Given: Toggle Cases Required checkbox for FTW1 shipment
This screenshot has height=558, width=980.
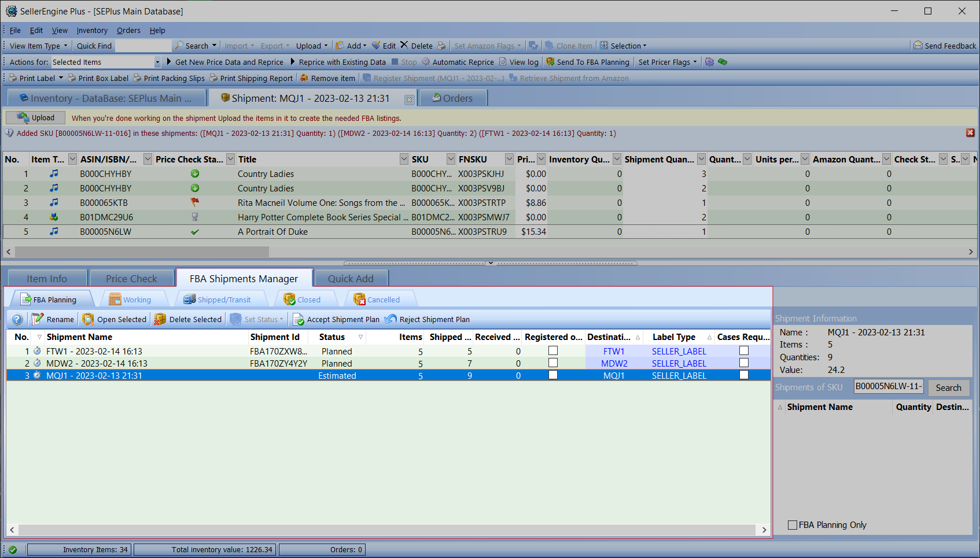Looking at the screenshot, I should [744, 351].
